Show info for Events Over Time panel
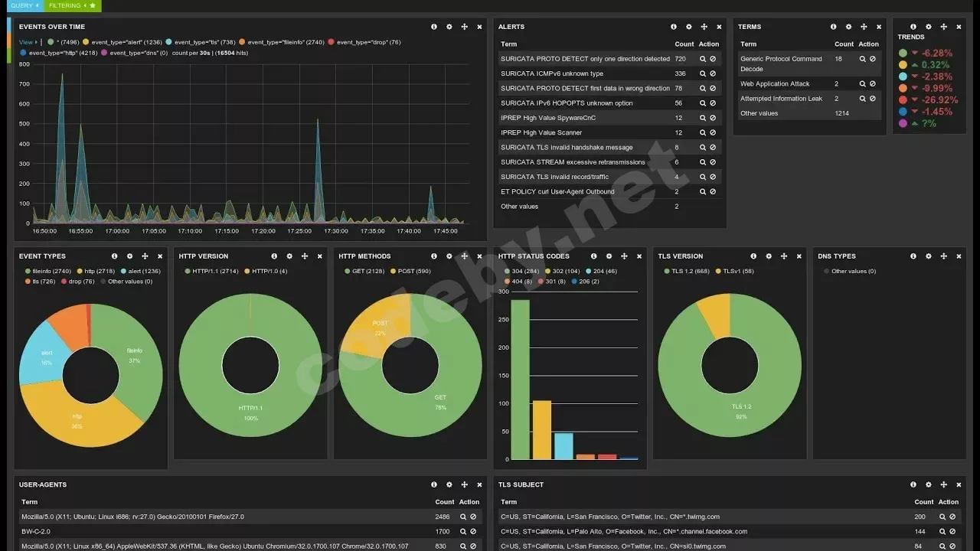This screenshot has height=551, width=980. pyautogui.click(x=434, y=27)
